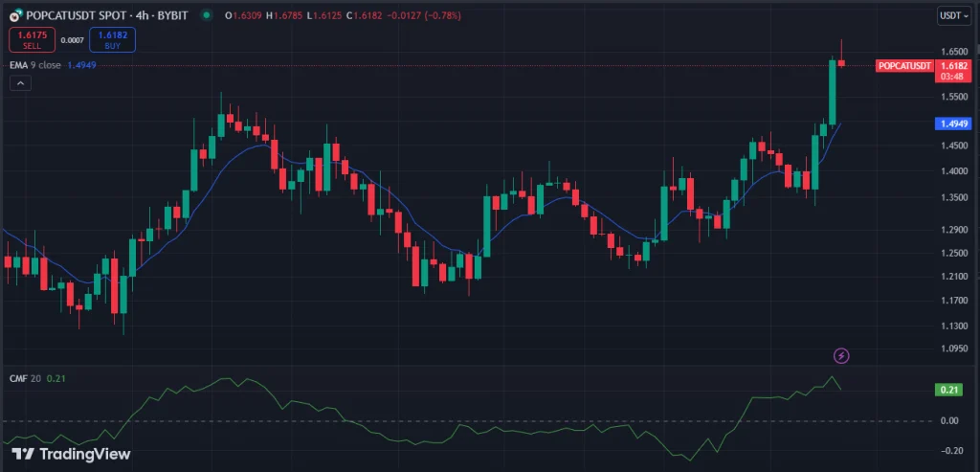Screen dimensions: 980x472
Task: Click the purple lightning bolt icon
Action: (x=841, y=355)
